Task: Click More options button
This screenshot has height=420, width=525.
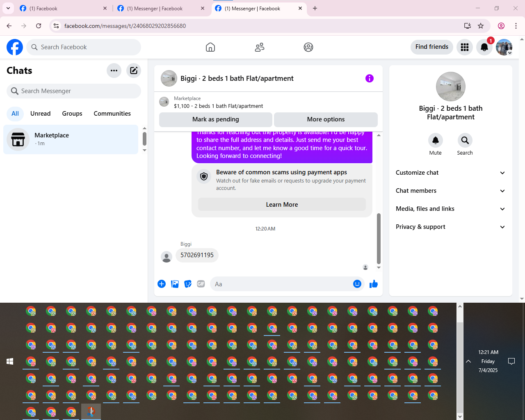Action: tap(326, 119)
